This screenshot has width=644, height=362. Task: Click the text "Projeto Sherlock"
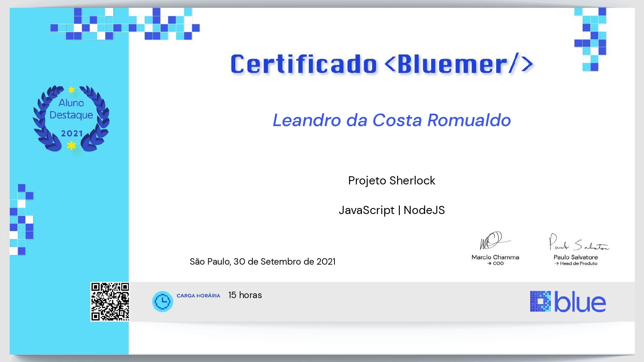click(x=392, y=181)
